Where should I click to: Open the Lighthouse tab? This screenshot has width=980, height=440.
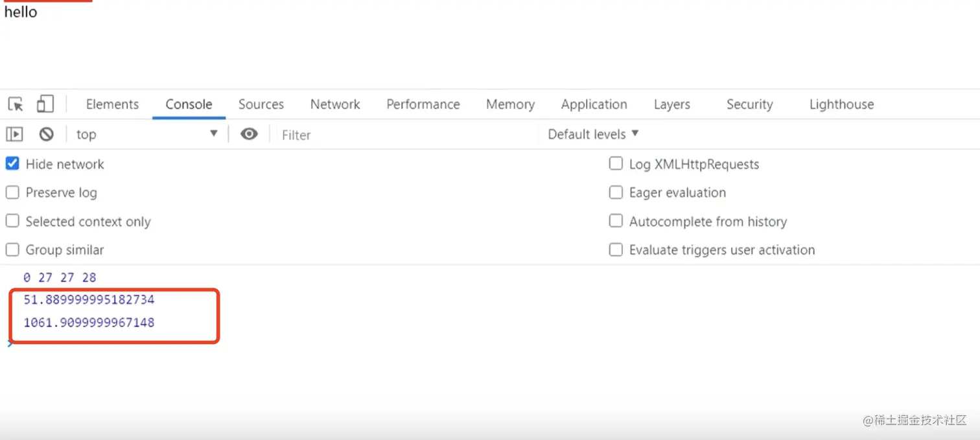(x=841, y=104)
